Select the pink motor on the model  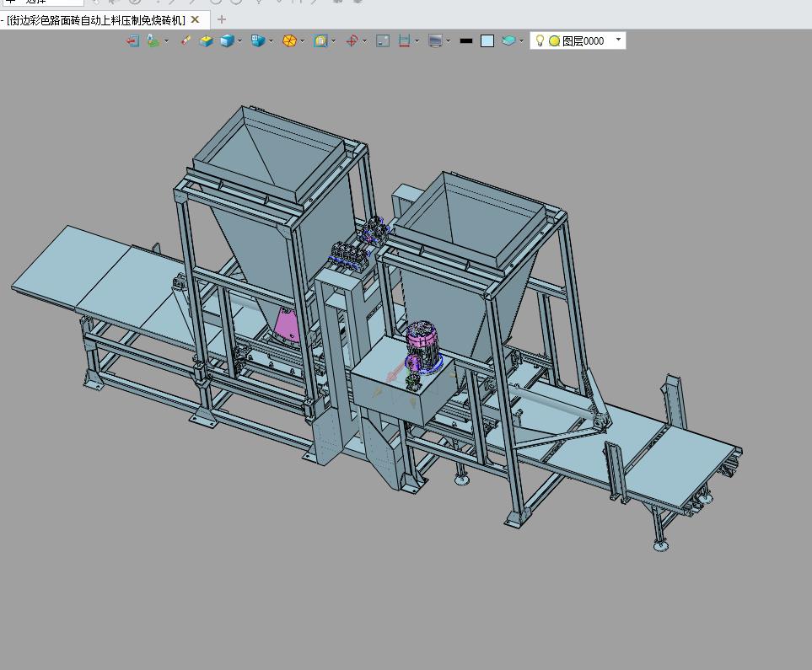click(423, 345)
